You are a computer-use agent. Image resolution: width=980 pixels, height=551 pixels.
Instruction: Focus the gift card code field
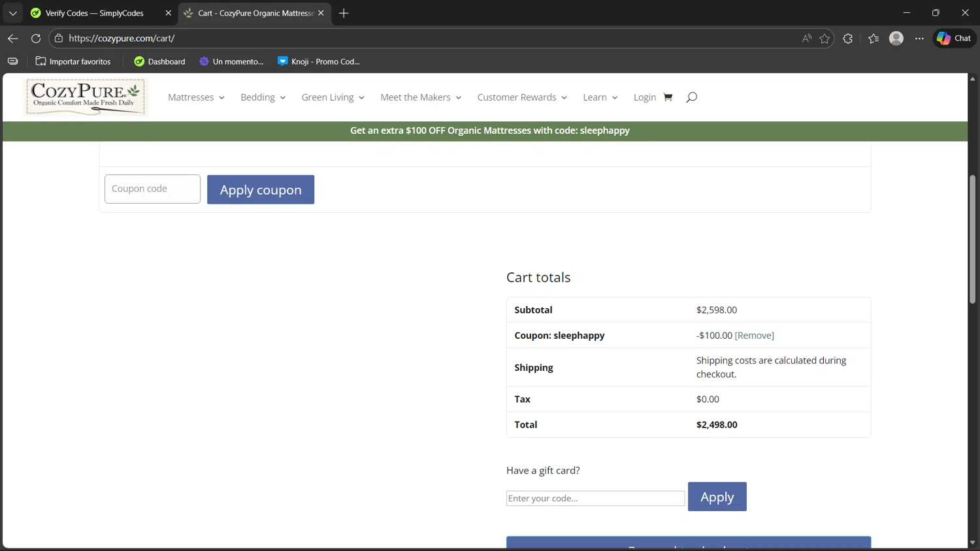pos(595,498)
